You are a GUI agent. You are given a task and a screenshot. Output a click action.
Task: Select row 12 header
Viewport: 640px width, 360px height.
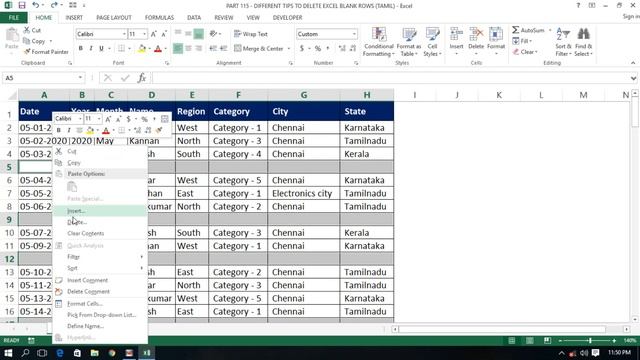(x=9, y=259)
